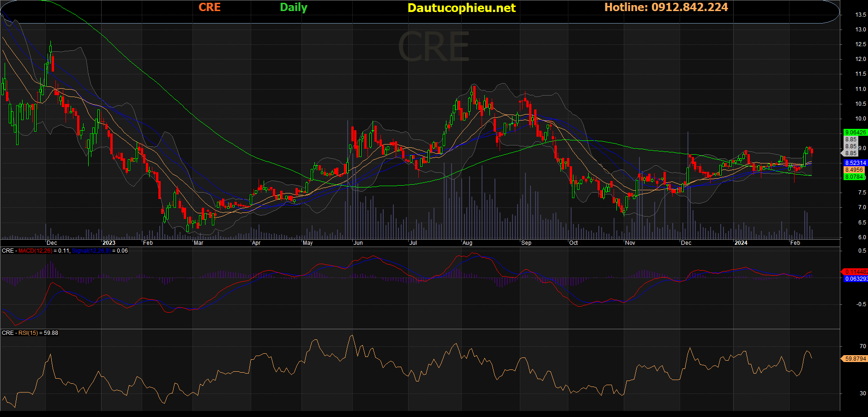868x417 pixels.
Task: Click the green 8.0784 price tag
Action: [854, 177]
